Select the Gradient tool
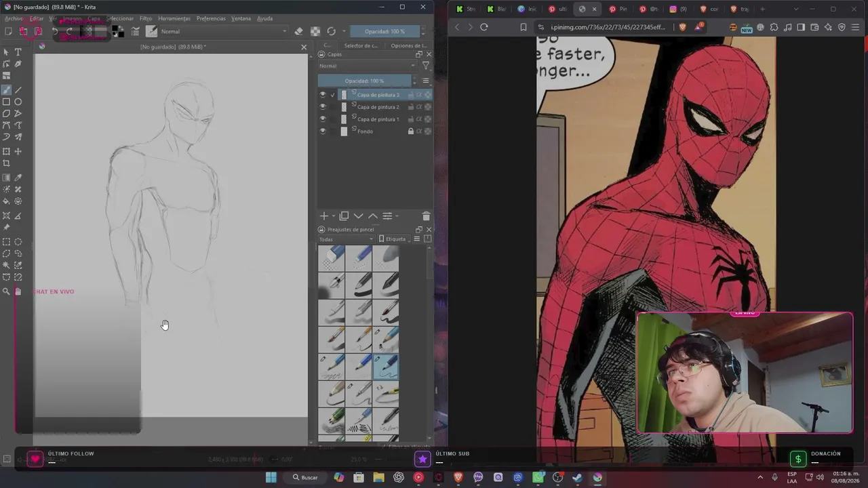Viewport: 868px width, 488px height. coord(7,178)
